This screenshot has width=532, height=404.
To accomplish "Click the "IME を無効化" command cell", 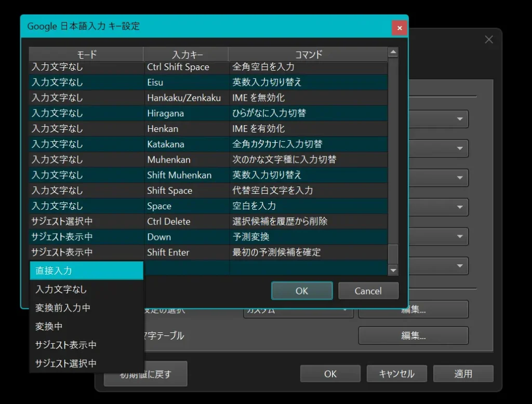I will pos(309,98).
